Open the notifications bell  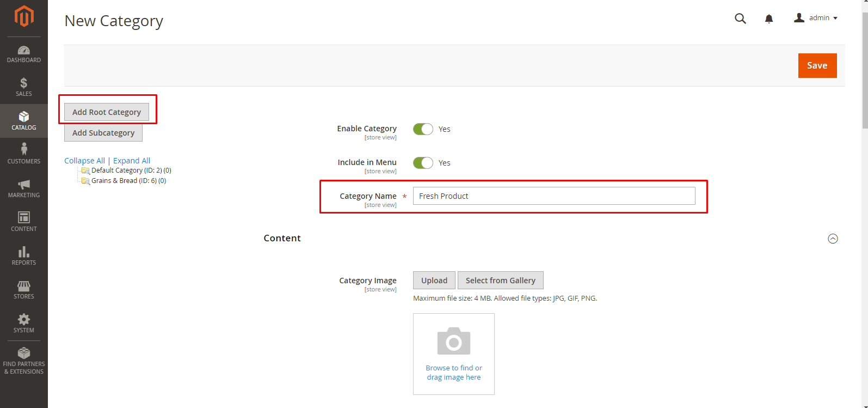coord(769,19)
